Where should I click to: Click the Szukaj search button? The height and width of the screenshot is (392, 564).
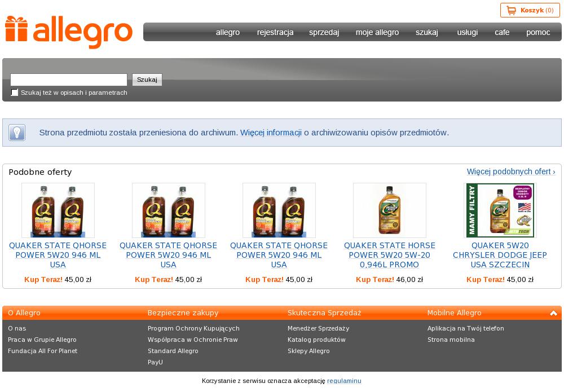147,80
